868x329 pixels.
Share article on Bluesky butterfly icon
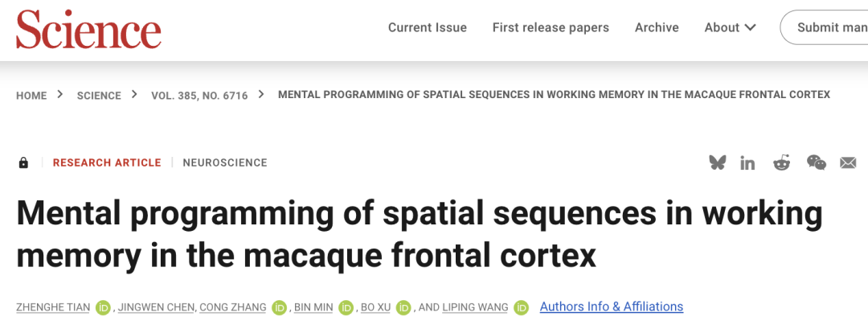(x=718, y=162)
